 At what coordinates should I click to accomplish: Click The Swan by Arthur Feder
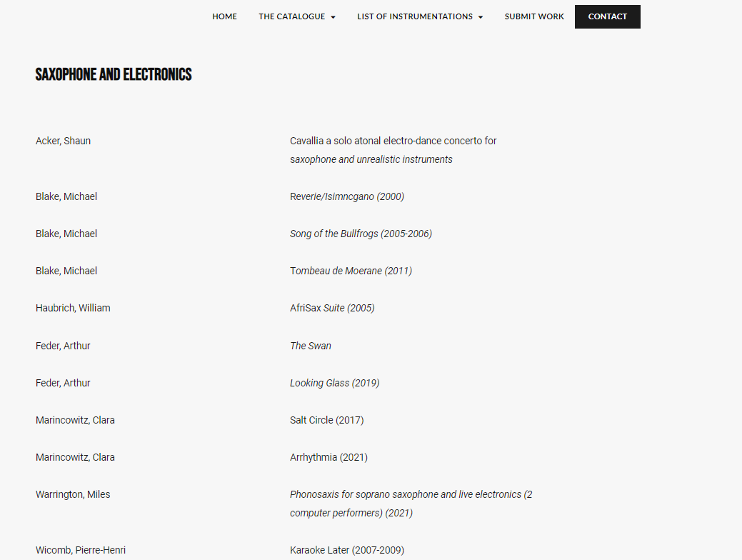[310, 346]
